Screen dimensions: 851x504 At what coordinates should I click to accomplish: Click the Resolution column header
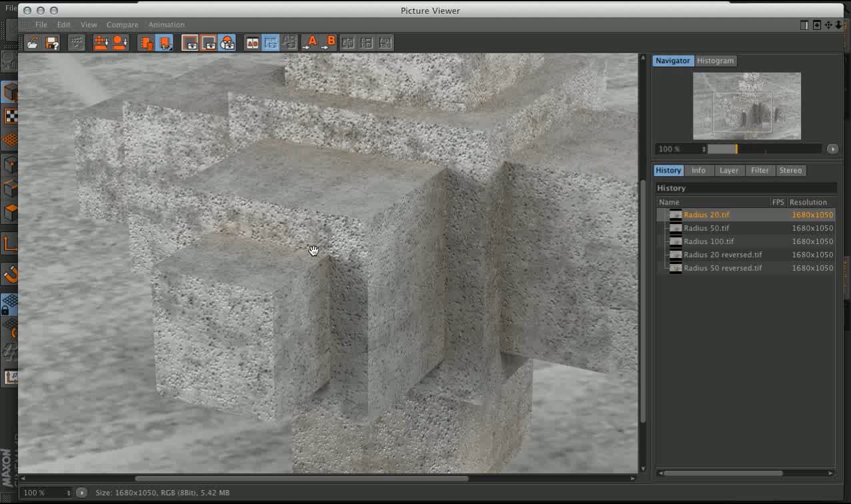(x=808, y=202)
